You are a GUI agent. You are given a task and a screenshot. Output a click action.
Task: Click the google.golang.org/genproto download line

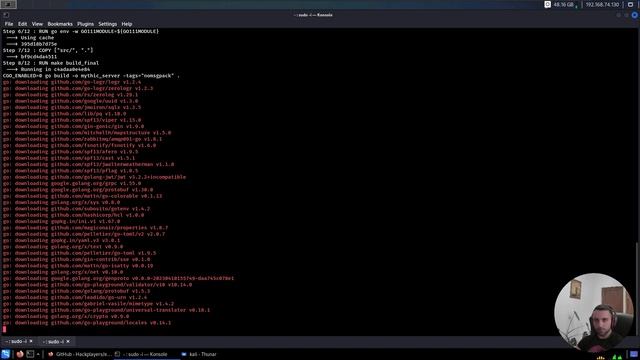tap(118, 278)
